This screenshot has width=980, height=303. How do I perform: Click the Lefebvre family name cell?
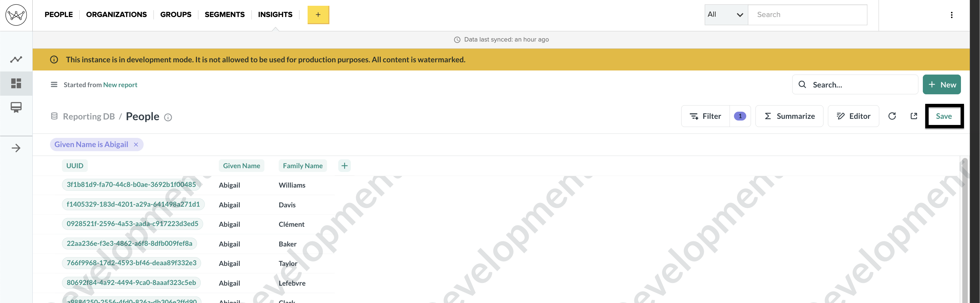[292, 283]
